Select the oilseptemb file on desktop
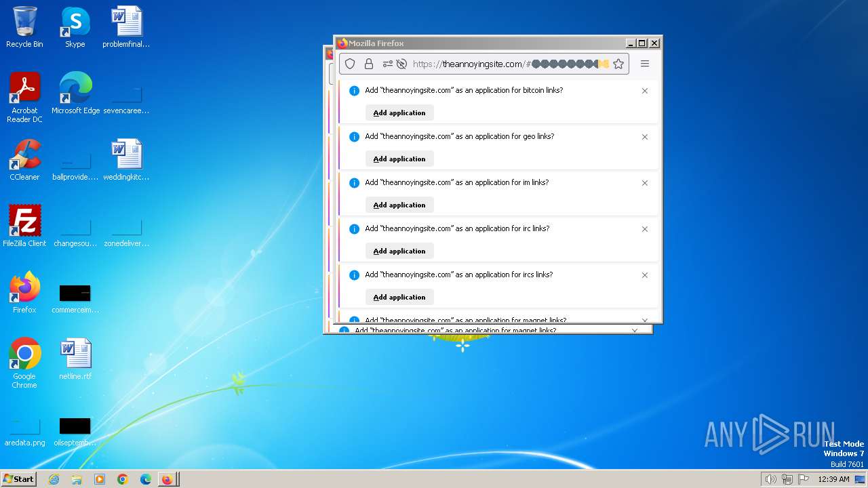 75,432
